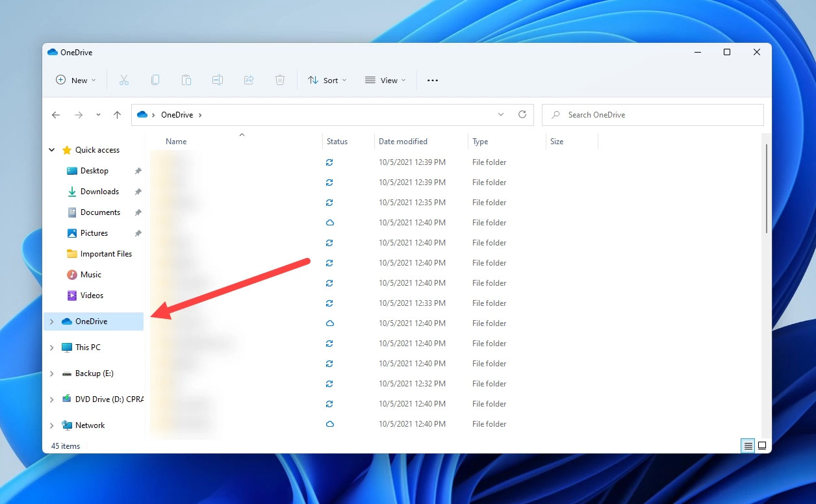Image resolution: width=816 pixels, height=504 pixels.
Task: Click the date 10/5/2021 12:35 PM
Action: 412,203
